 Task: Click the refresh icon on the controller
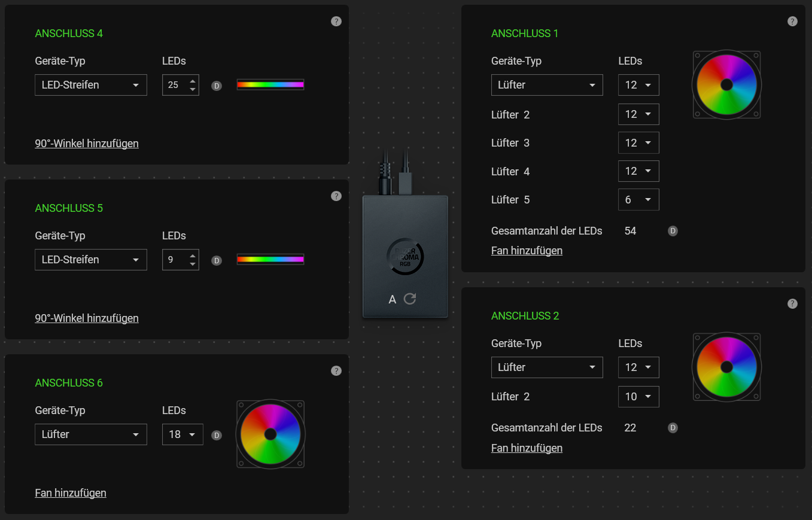(409, 299)
